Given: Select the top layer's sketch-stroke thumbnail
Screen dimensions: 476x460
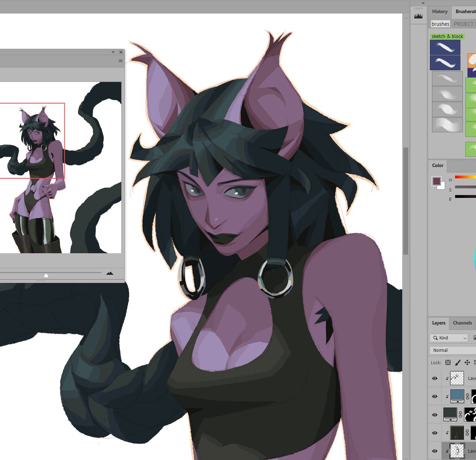Looking at the screenshot, I should 457,378.
